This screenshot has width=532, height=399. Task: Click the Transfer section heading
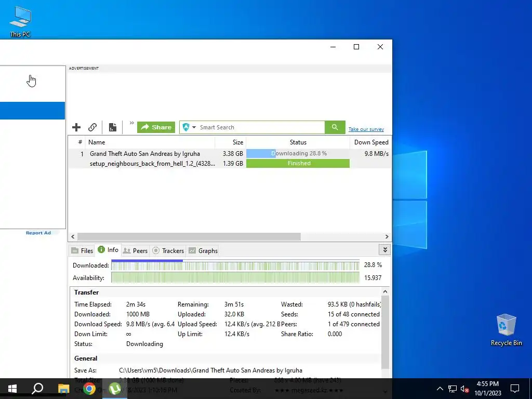point(87,292)
